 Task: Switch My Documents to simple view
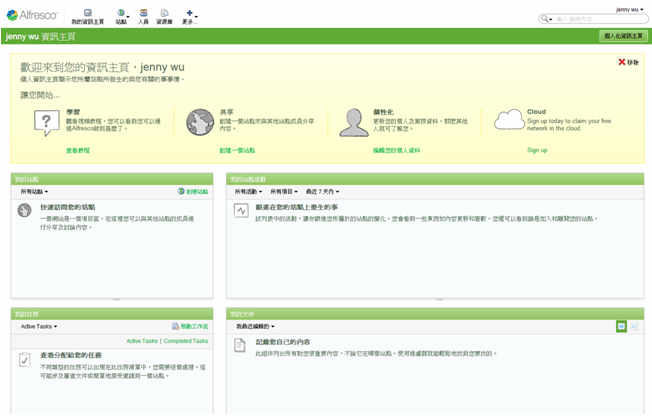coord(621,326)
